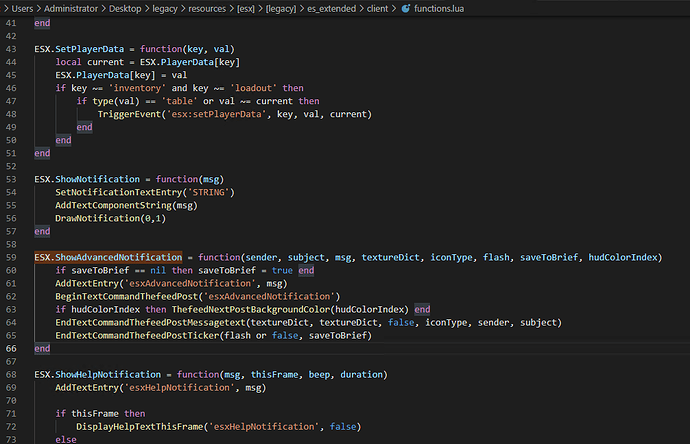Click ThefeedNextPostBackgroundColor on line 63
The image size is (690, 444).
click(x=251, y=309)
